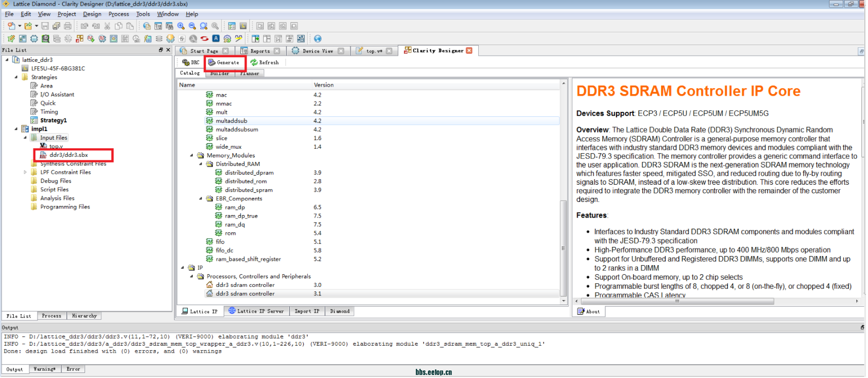The width and height of the screenshot is (868, 378).
Task: Open the Warning output tab
Action: click(45, 369)
